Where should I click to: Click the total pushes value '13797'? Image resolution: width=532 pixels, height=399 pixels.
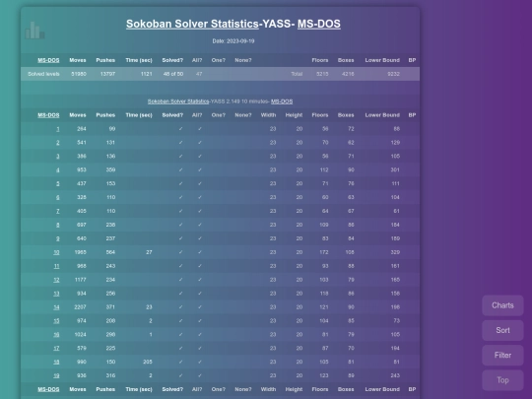coord(107,74)
